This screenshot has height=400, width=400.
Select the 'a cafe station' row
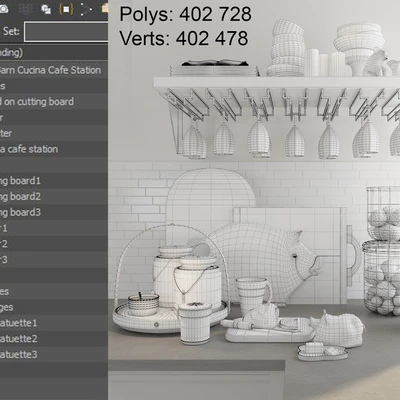(54, 149)
